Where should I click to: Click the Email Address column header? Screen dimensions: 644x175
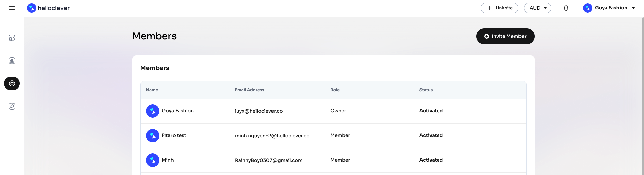coord(249,90)
